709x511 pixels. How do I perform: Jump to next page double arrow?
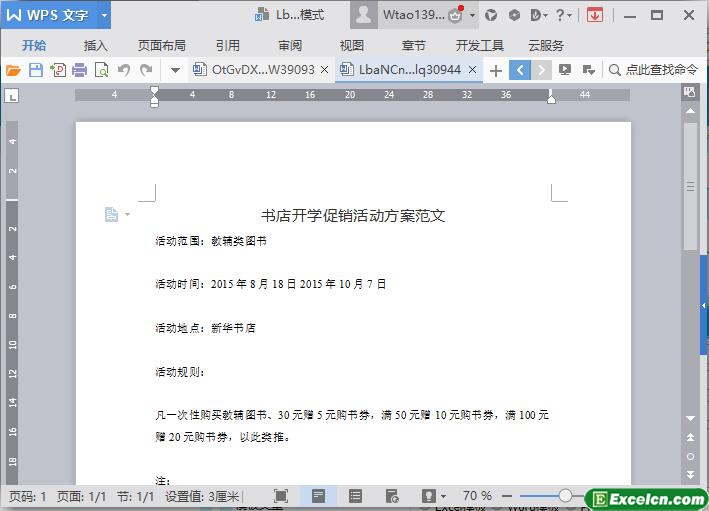690,474
